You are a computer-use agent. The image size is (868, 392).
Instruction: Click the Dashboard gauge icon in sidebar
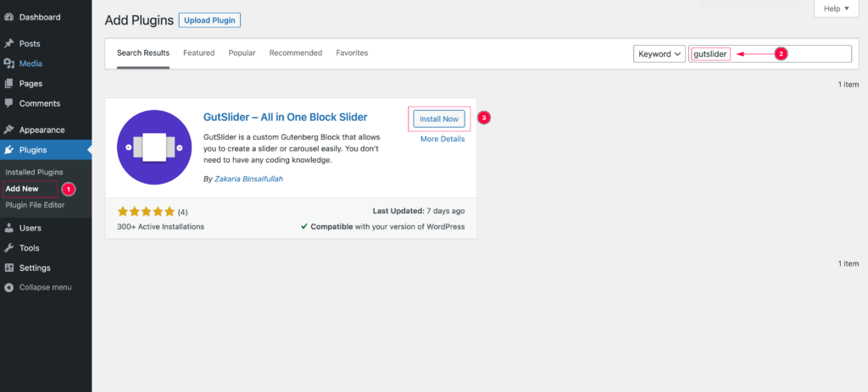coord(8,17)
